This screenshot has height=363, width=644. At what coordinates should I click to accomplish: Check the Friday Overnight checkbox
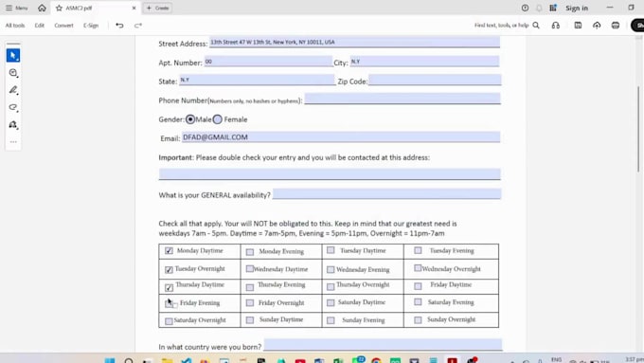click(x=250, y=303)
